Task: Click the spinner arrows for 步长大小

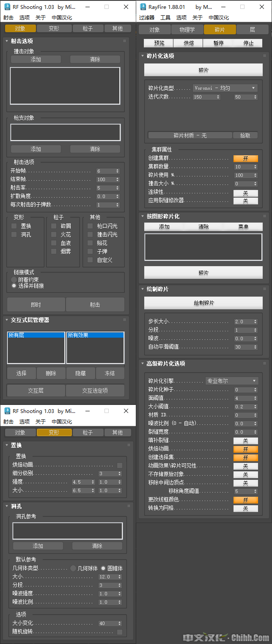Action: click(x=256, y=322)
